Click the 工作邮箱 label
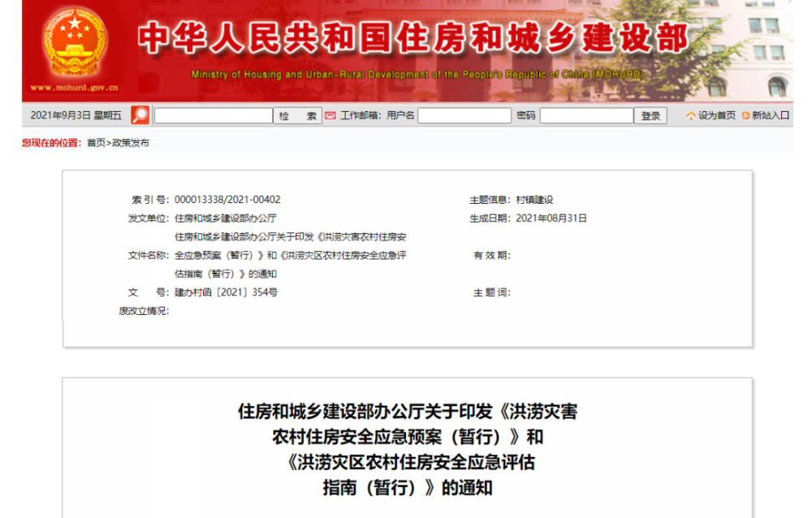The height and width of the screenshot is (518, 812). click(x=361, y=115)
